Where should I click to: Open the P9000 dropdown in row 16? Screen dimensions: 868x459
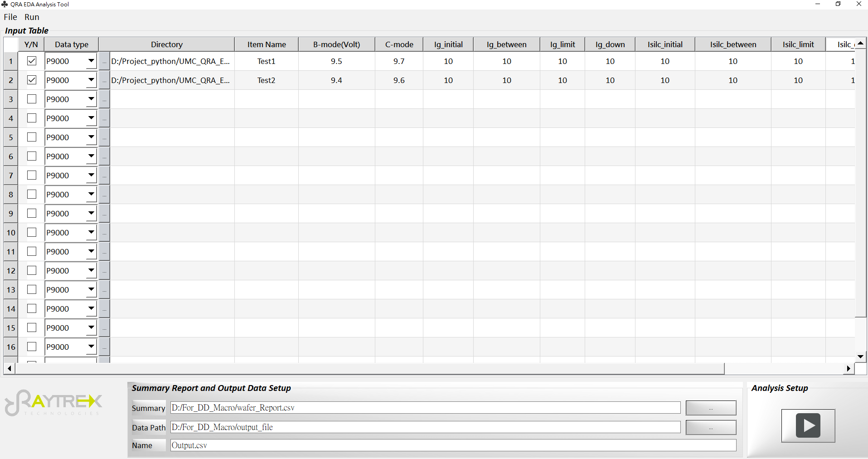pos(91,347)
